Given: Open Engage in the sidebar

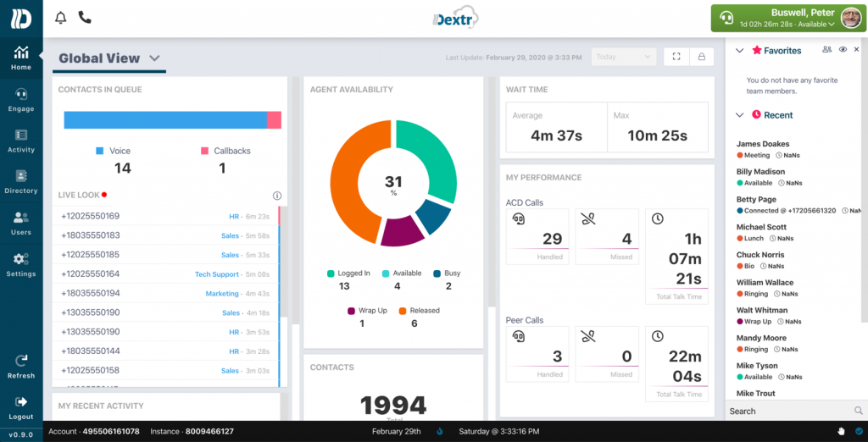Looking at the screenshot, I should pyautogui.click(x=21, y=100).
